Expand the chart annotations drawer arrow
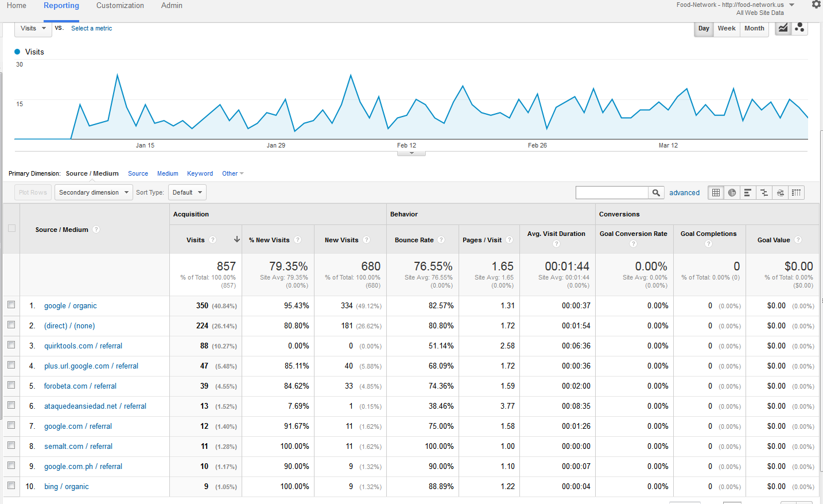Viewport: 823px width, 504px height. coord(411,153)
